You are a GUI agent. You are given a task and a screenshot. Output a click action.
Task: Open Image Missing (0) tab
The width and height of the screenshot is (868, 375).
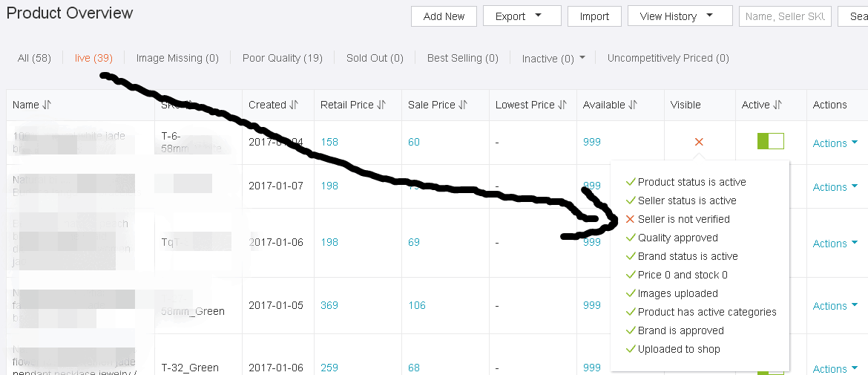(177, 58)
